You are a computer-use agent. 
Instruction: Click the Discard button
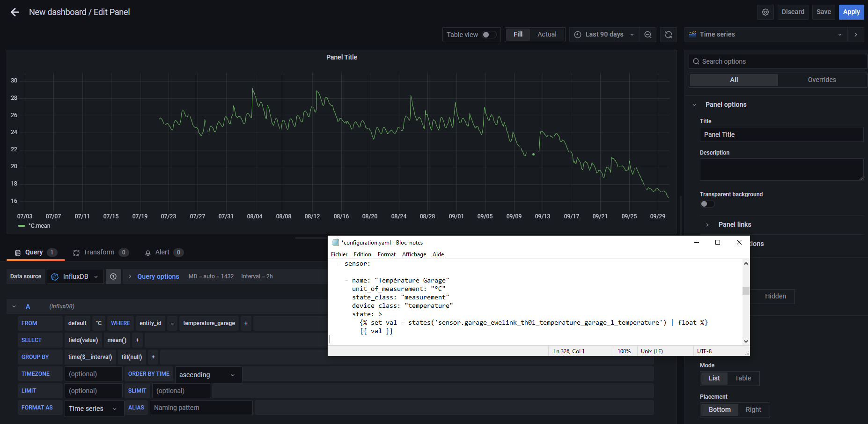click(793, 12)
